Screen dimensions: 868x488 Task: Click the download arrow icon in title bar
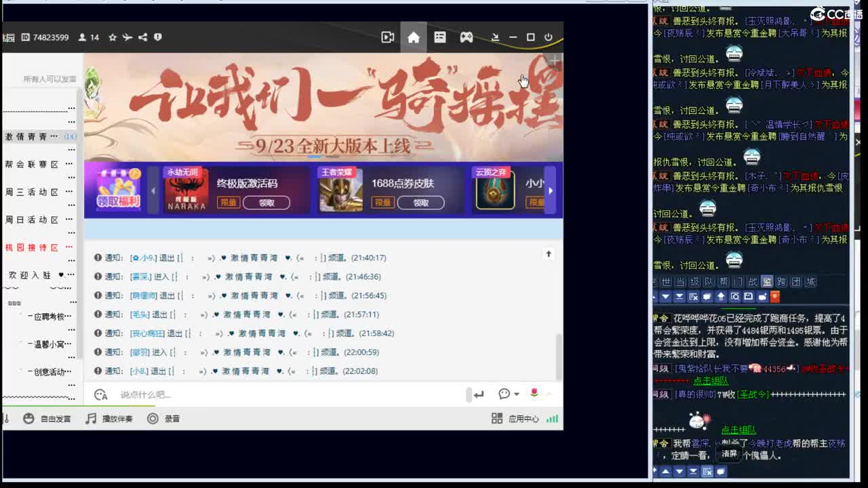[495, 37]
